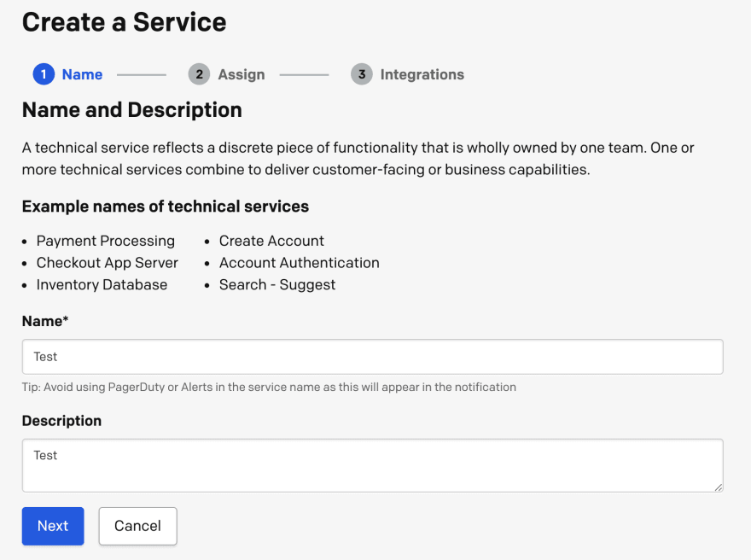Click the tip text below the Name field
Viewport: 751px width, 560px height.
point(269,387)
